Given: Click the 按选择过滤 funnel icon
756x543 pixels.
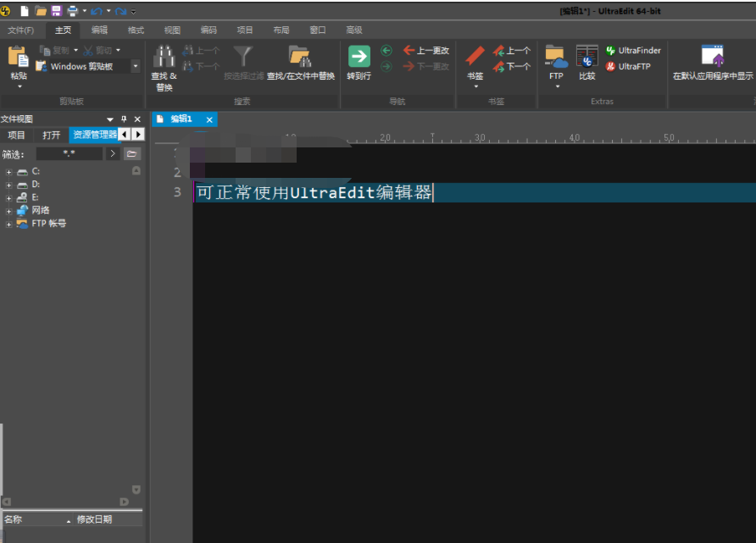Looking at the screenshot, I should pos(243,57).
